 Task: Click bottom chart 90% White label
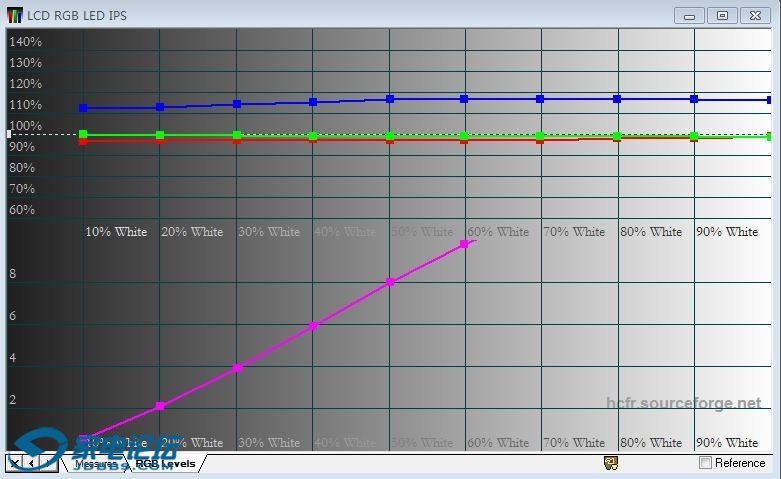(727, 443)
